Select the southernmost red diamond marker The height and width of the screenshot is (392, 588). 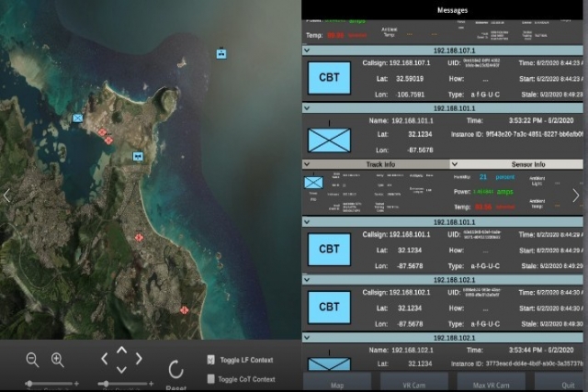tap(184, 310)
